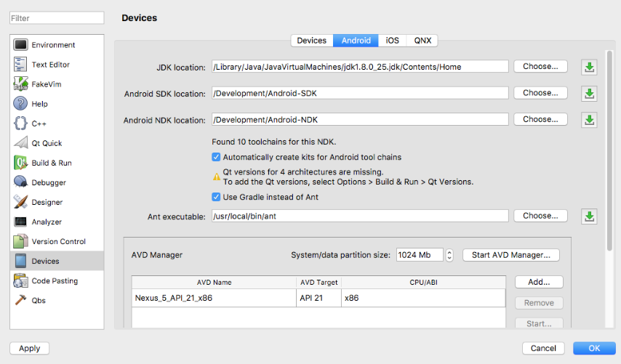Click the partition size 1024 Mb field
Image resolution: width=621 pixels, height=364 pixels.
[x=420, y=255]
